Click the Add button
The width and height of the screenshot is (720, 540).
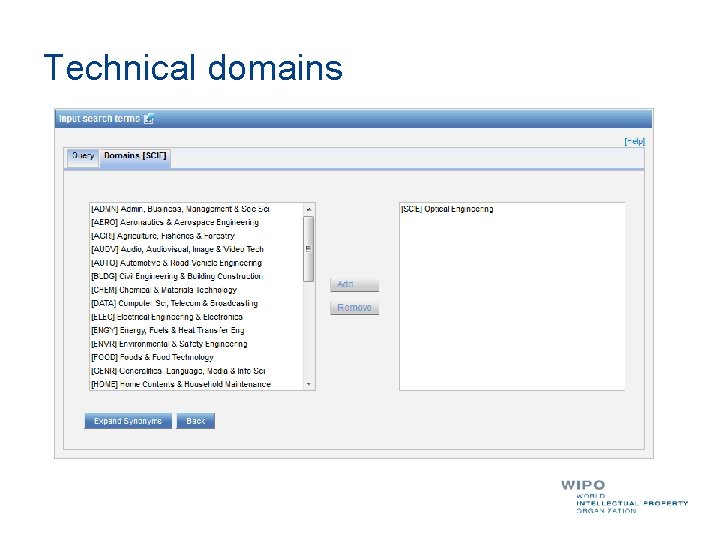tap(354, 285)
